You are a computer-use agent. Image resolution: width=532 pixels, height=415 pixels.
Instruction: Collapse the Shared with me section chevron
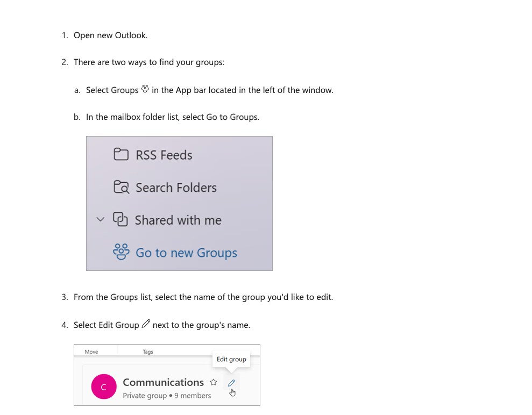pyautogui.click(x=100, y=219)
